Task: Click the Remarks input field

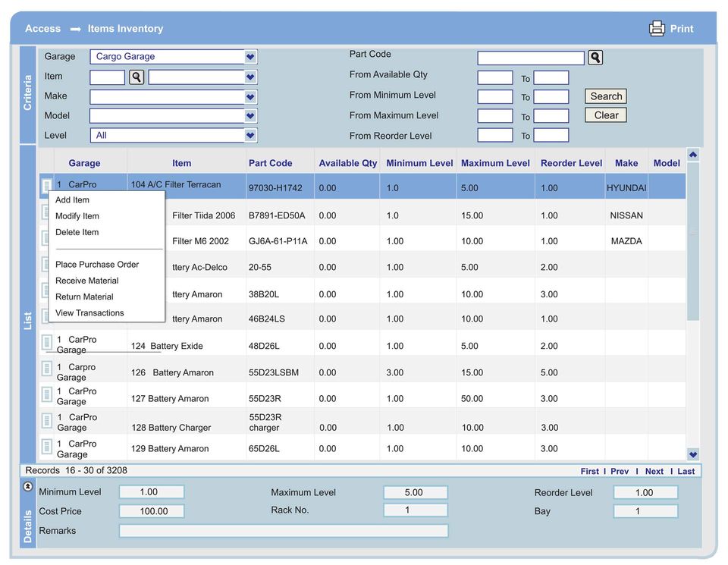Action: pos(283,531)
